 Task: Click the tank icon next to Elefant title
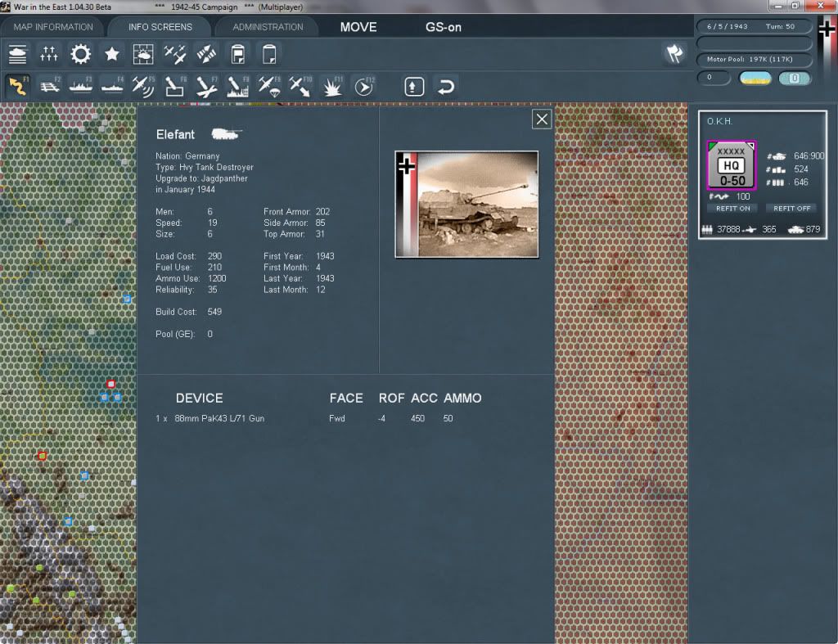[226, 133]
